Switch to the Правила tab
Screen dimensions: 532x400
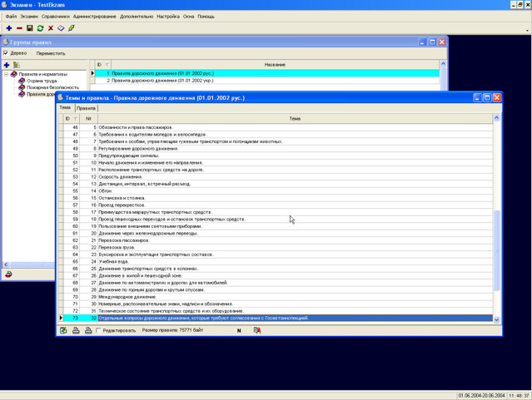(x=86, y=108)
